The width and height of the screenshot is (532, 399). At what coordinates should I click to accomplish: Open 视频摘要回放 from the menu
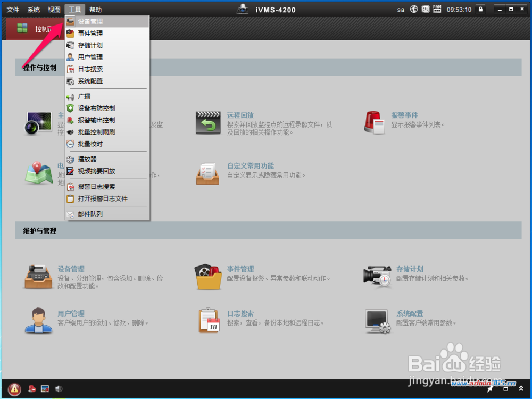coord(107,171)
